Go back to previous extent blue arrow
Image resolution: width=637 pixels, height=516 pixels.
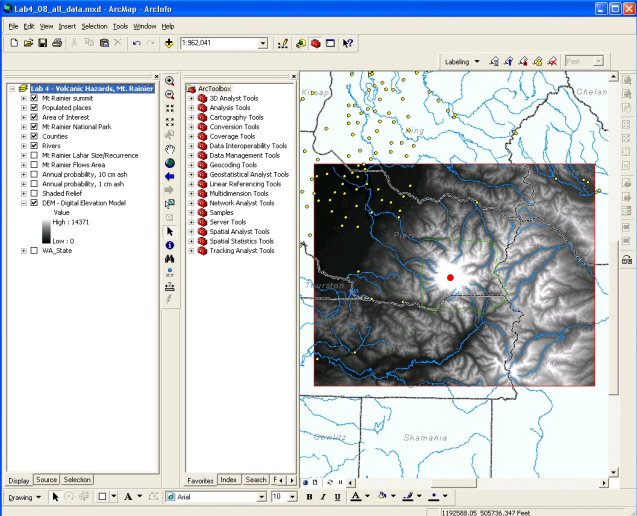(170, 176)
